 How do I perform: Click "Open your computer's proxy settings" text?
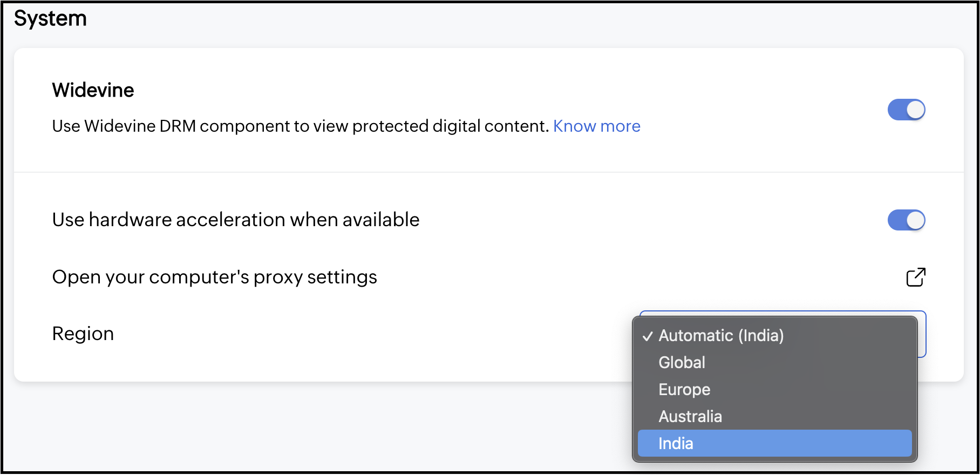pos(214,277)
